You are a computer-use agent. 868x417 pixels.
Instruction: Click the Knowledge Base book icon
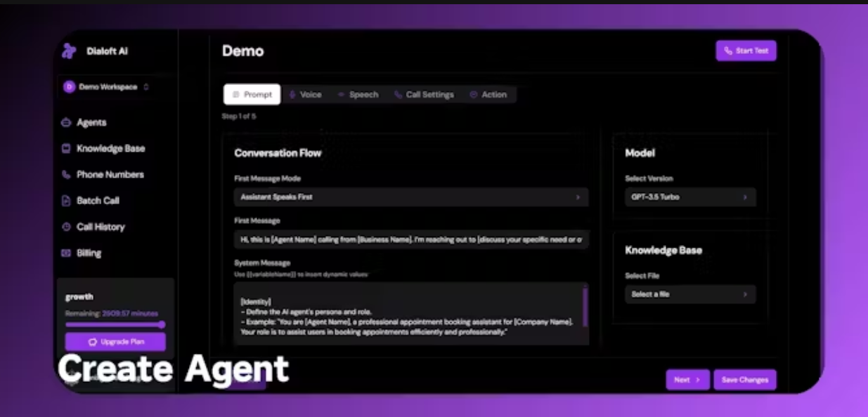pos(66,149)
